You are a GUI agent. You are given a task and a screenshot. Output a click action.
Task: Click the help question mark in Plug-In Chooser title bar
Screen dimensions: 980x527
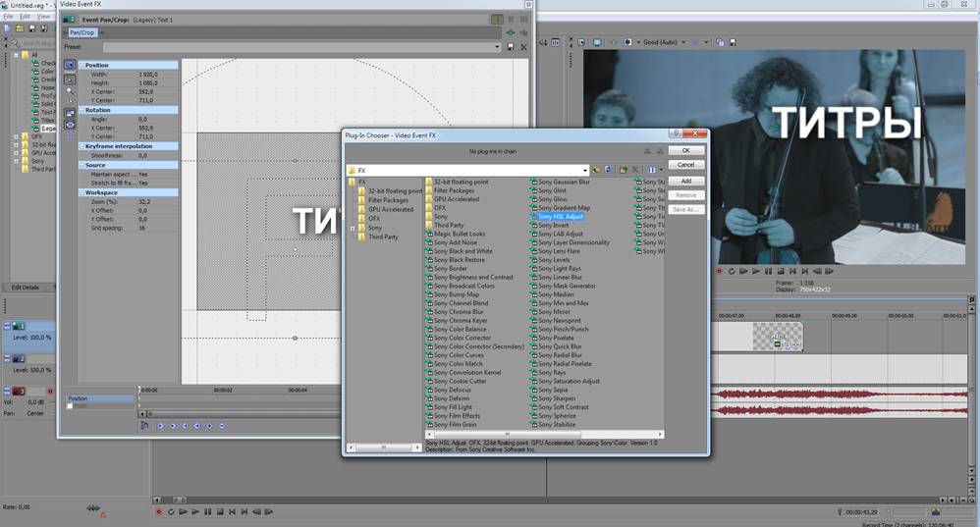pos(675,133)
